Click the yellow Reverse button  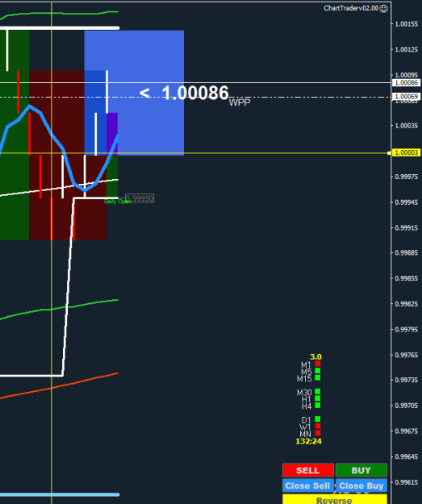click(x=335, y=499)
